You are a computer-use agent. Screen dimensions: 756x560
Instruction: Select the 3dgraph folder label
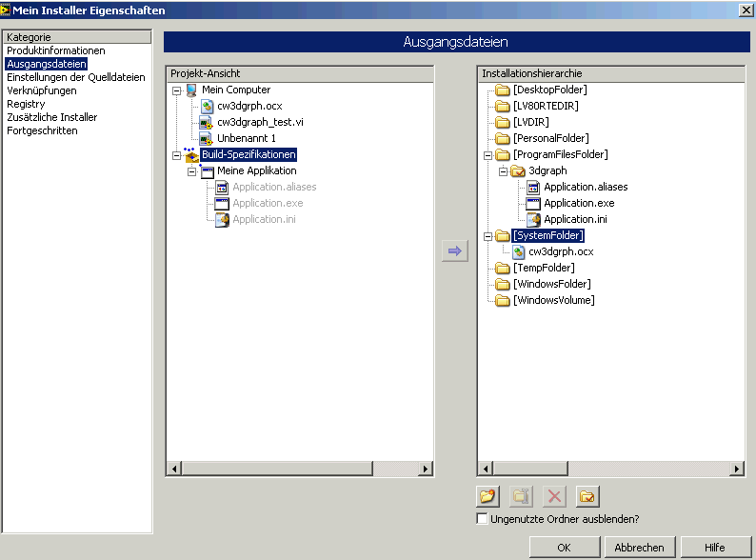click(x=547, y=170)
